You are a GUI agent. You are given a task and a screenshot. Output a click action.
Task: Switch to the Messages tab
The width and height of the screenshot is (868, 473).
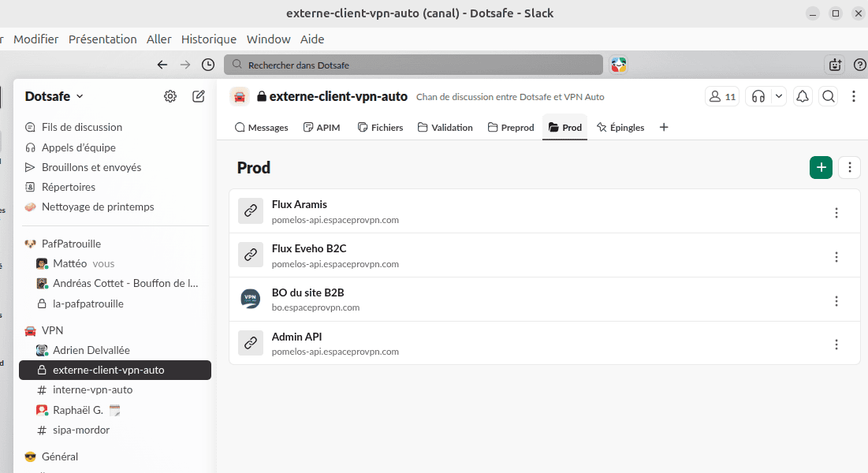[x=261, y=128]
